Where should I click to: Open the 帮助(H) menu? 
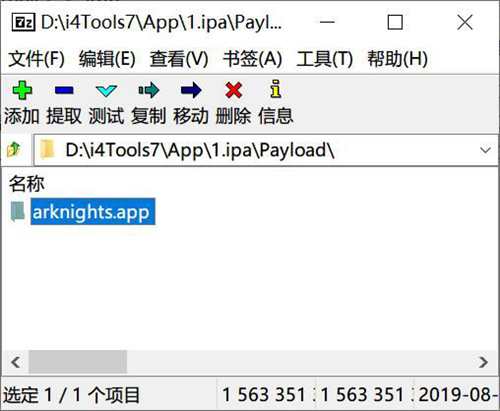coord(398,59)
